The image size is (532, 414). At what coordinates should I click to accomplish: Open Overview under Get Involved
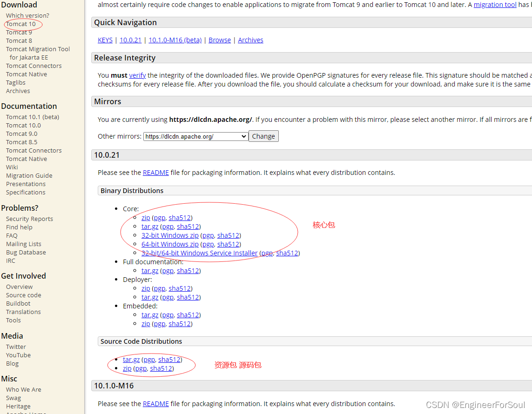(x=20, y=287)
